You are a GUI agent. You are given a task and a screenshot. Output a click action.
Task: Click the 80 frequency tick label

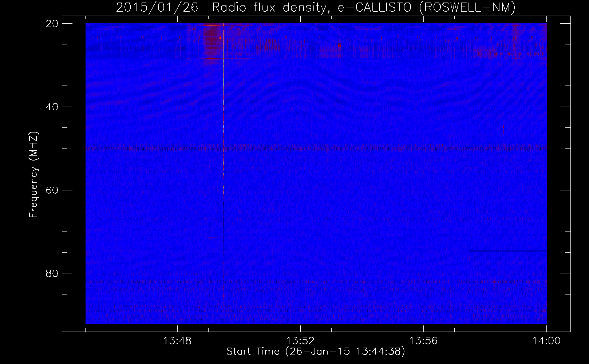[52, 273]
